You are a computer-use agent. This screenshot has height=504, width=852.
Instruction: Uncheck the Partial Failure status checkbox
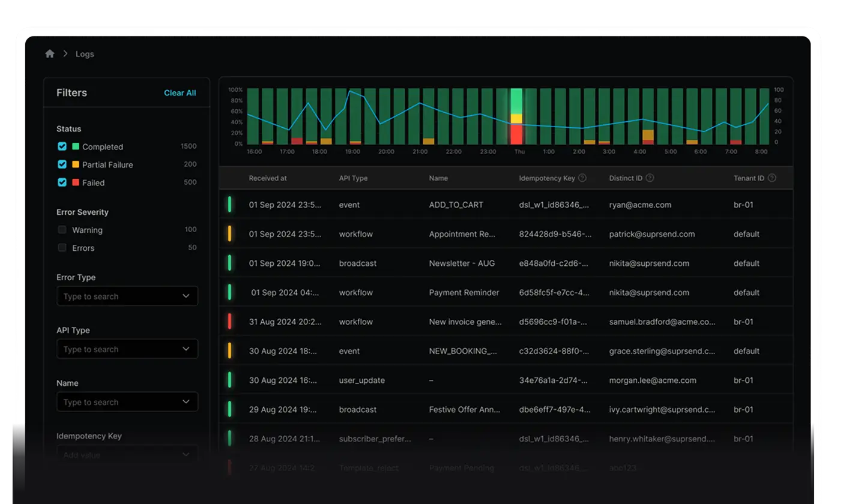coord(62,164)
